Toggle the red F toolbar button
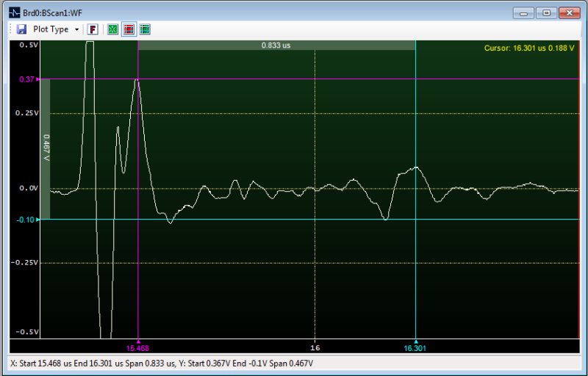Image resolution: width=588 pixels, height=376 pixels. (93, 29)
